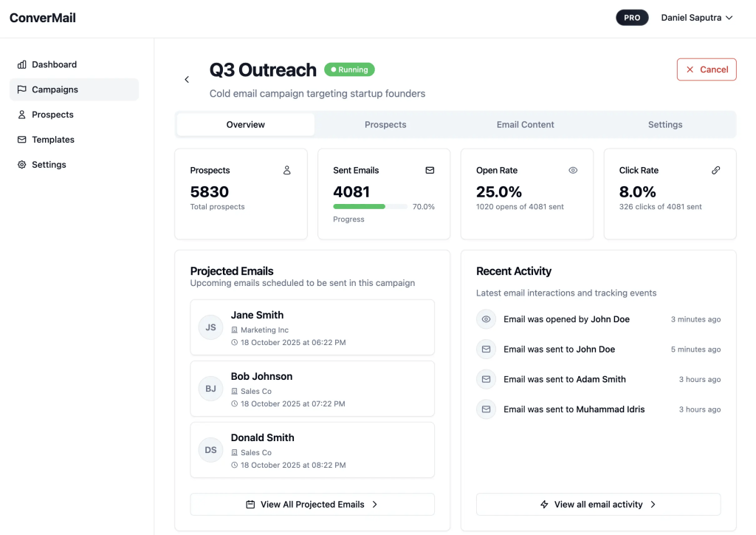756x535 pixels.
Task: Click the link icon in Click Rate card
Action: (715, 170)
